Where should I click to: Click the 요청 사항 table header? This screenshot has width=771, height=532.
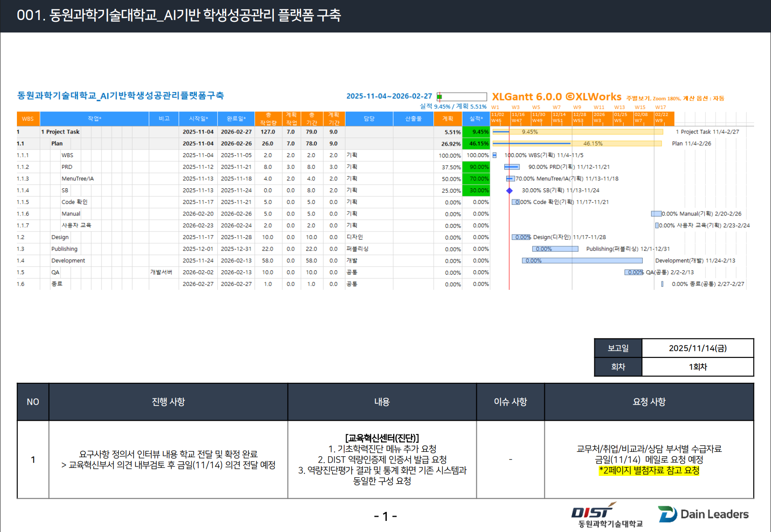(x=649, y=402)
